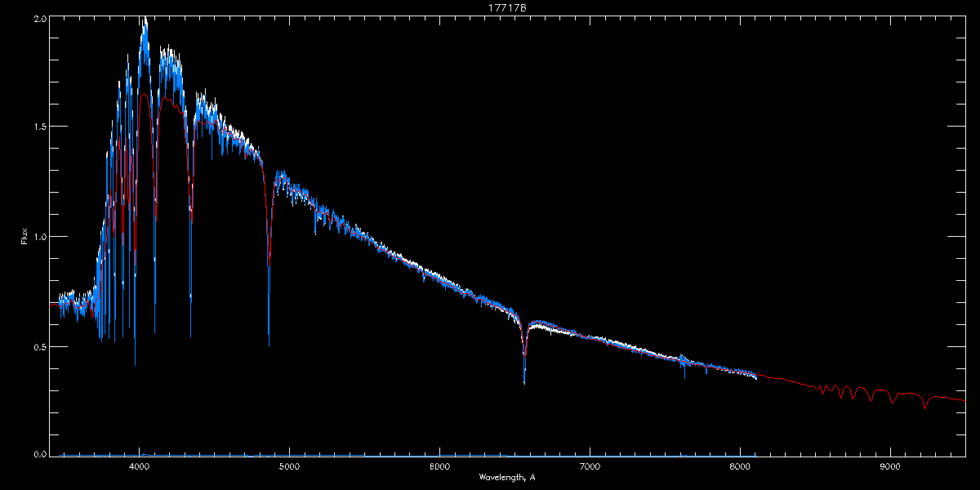
Task: Click the 8000 wavelength tick label
Action: pyautogui.click(x=740, y=465)
